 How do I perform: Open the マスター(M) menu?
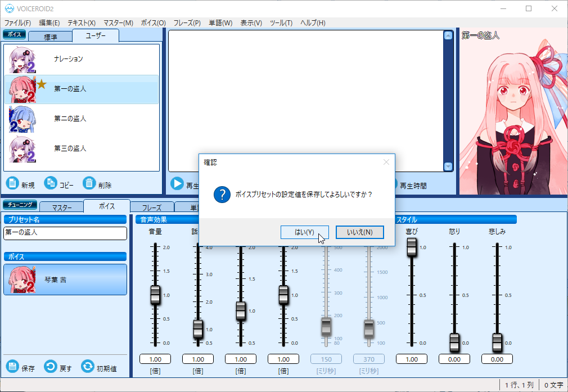coord(119,23)
